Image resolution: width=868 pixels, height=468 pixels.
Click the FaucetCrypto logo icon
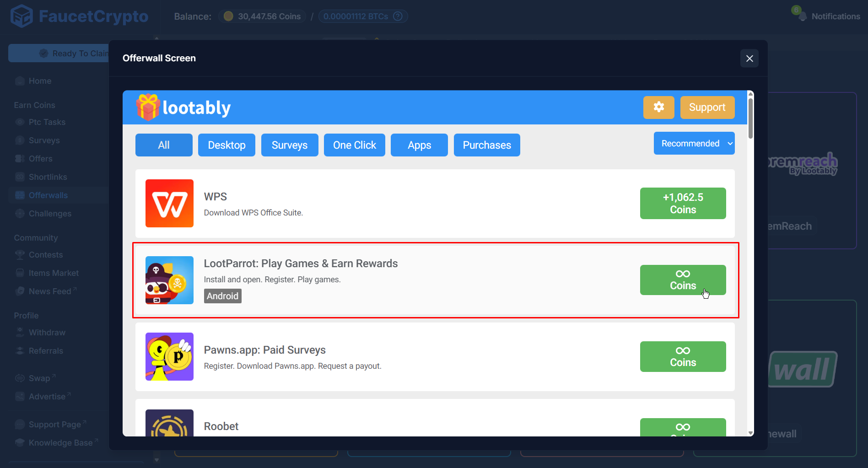(22, 16)
